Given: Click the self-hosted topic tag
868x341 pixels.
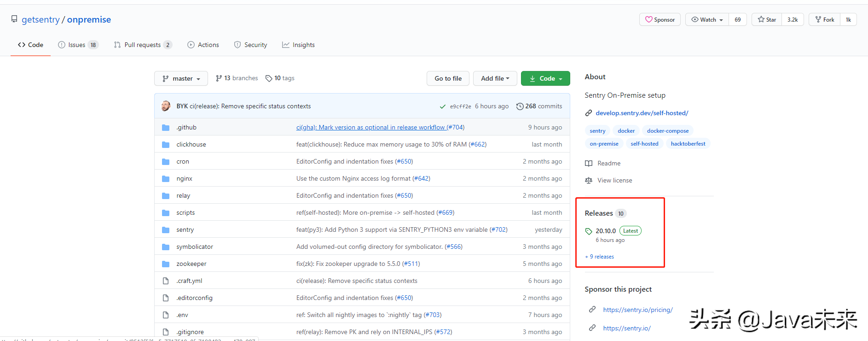Looking at the screenshot, I should 644,144.
